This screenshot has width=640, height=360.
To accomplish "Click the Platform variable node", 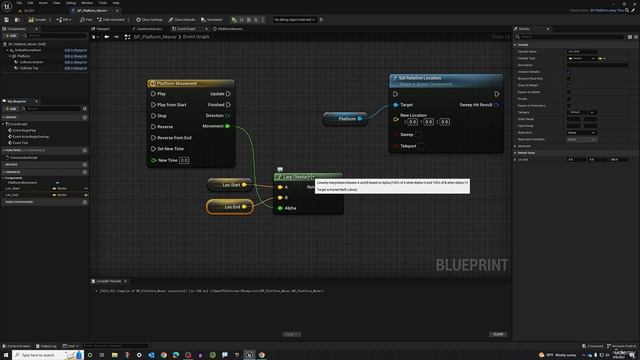I will [x=345, y=119].
